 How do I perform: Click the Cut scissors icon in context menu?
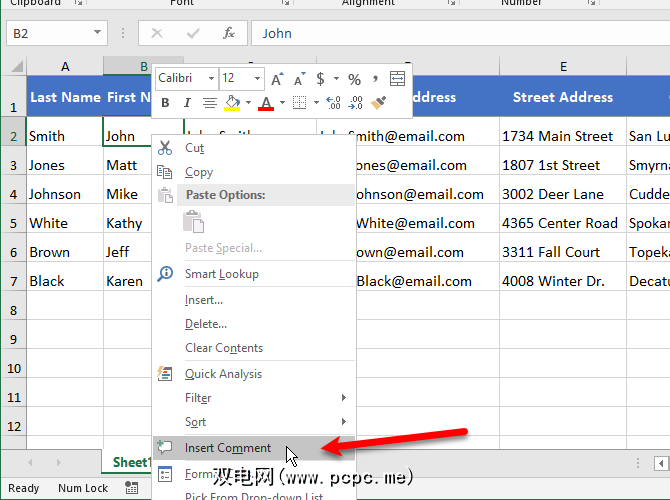point(165,148)
